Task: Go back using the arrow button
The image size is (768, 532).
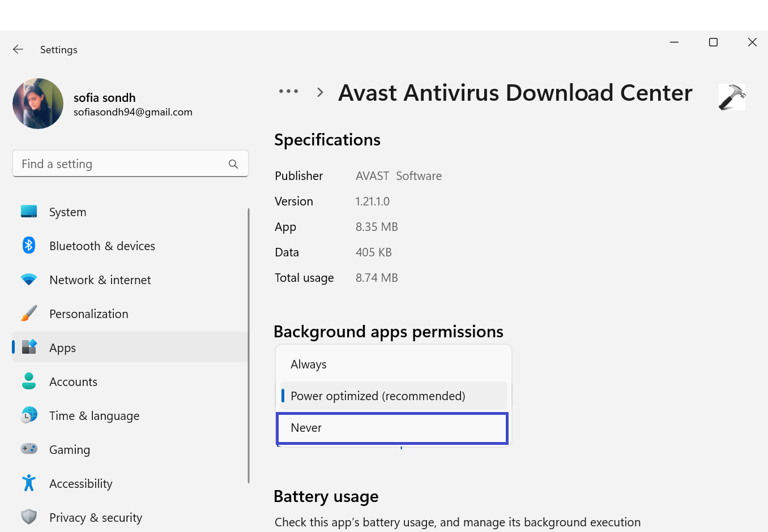Action: pos(18,49)
